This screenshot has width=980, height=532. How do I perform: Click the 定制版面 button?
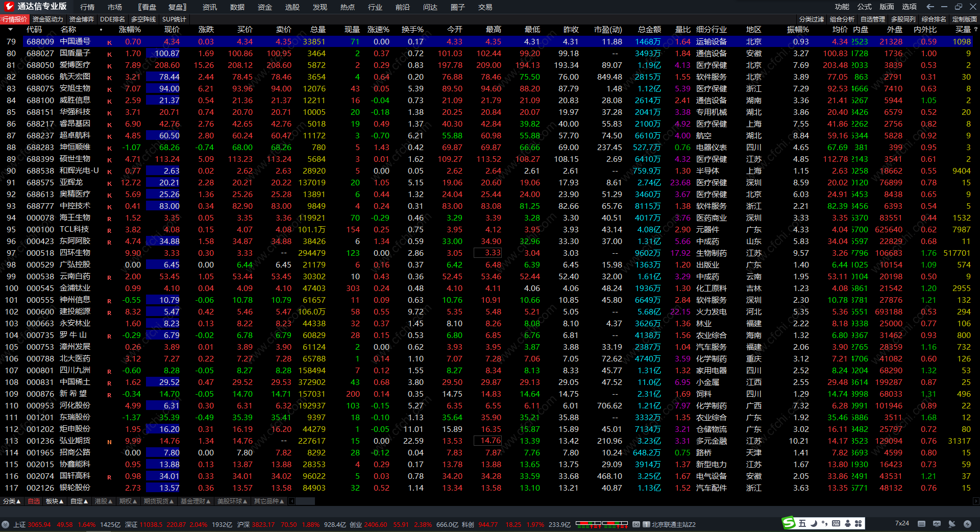(965, 19)
